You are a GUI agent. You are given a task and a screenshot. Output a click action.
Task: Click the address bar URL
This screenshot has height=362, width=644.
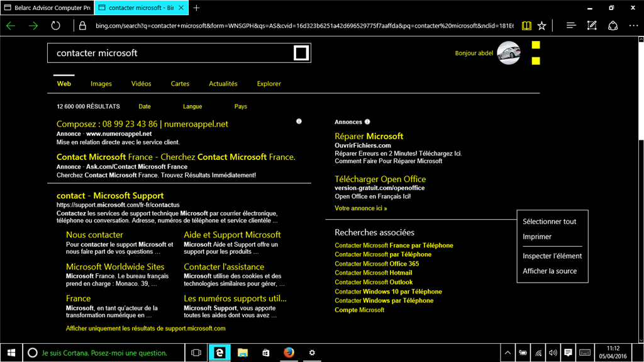(304, 26)
